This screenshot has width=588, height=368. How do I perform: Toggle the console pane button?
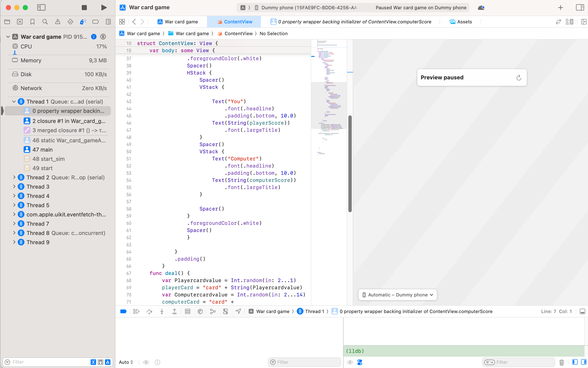tap(584, 362)
